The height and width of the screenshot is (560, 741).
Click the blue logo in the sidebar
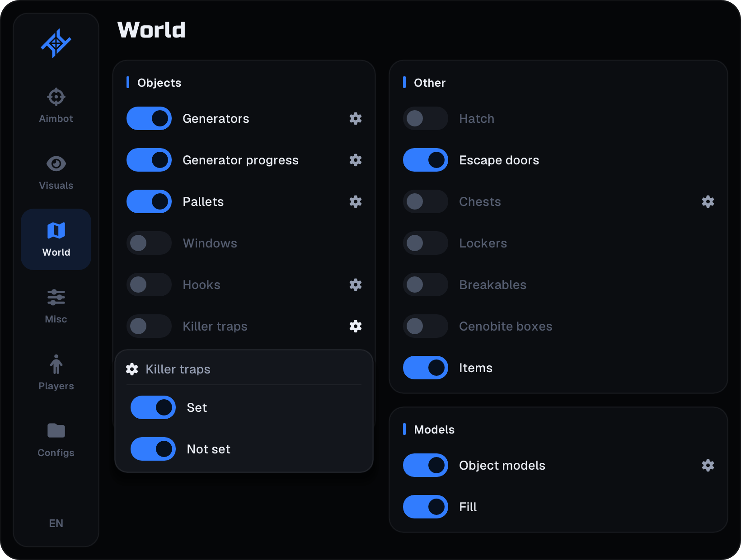(56, 43)
